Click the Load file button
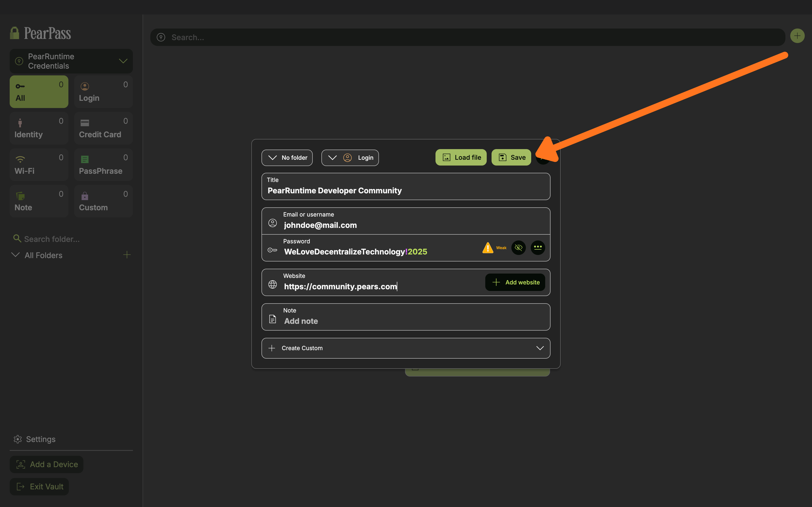Viewport: 812px width, 507px height. tap(461, 157)
